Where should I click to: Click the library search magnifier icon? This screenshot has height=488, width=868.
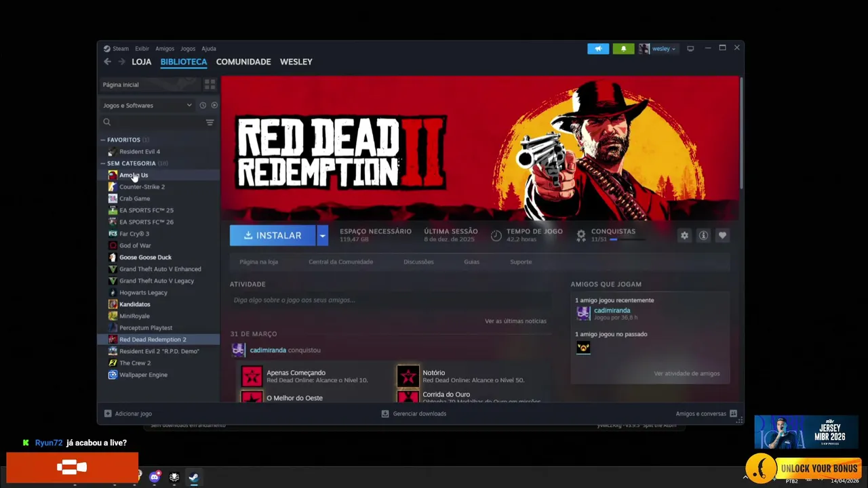coord(106,122)
